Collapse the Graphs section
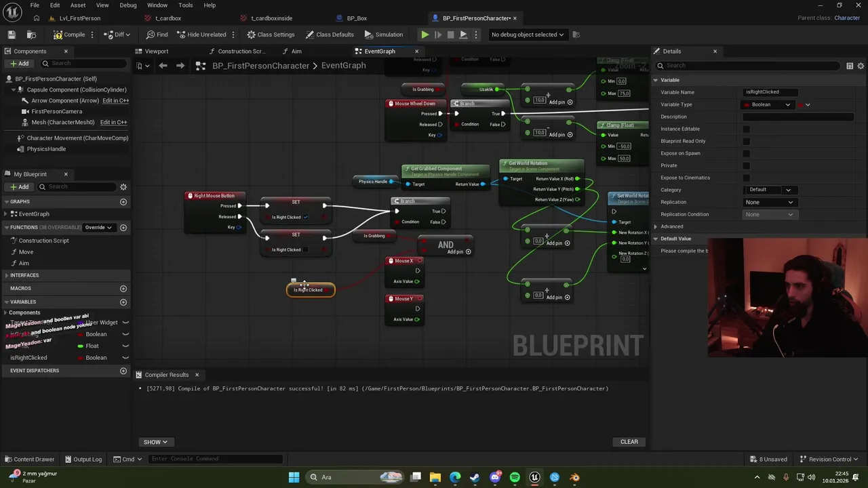This screenshot has height=488, width=868. (x=7, y=202)
